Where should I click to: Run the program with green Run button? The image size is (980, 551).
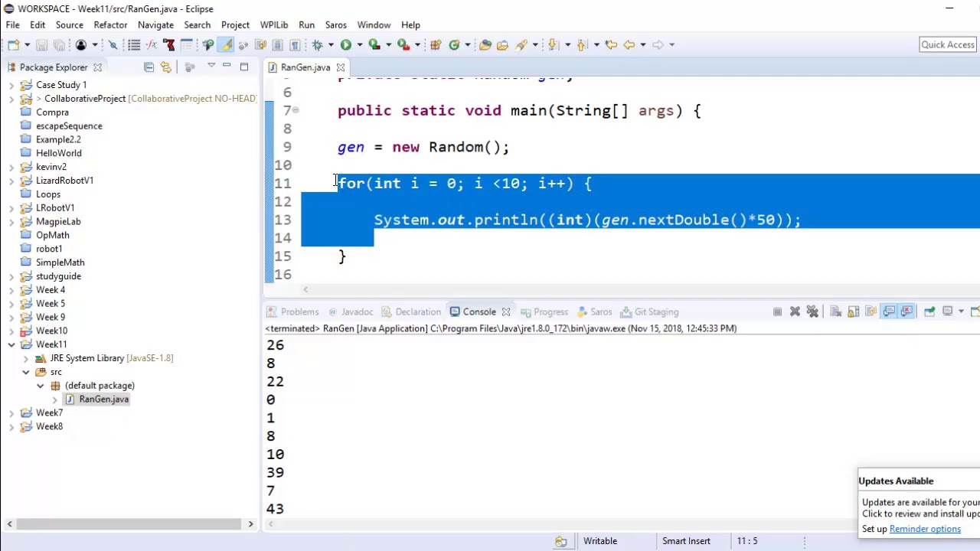point(346,44)
